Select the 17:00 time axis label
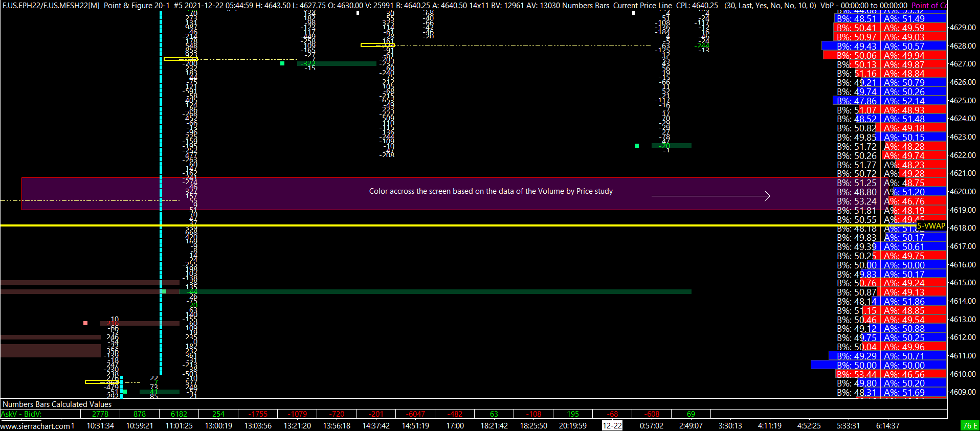This screenshot has height=431, width=980. [x=455, y=426]
